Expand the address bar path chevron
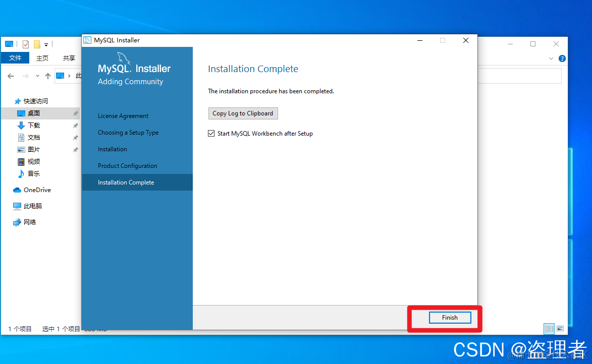This screenshot has height=364, width=592. click(x=70, y=76)
